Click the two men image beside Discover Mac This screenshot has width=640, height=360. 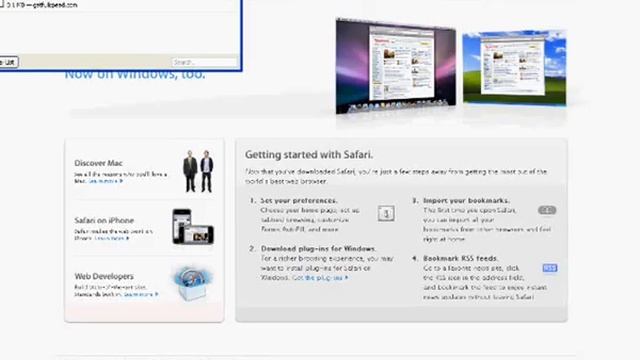pyautogui.click(x=198, y=171)
